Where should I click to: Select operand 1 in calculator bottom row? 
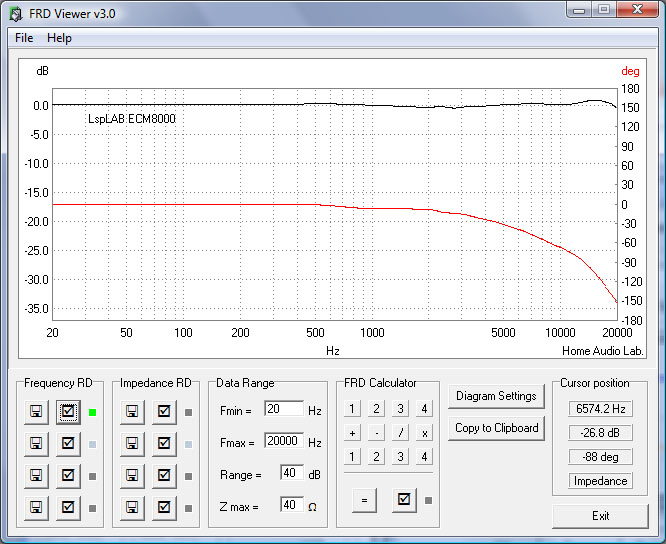pos(352,457)
